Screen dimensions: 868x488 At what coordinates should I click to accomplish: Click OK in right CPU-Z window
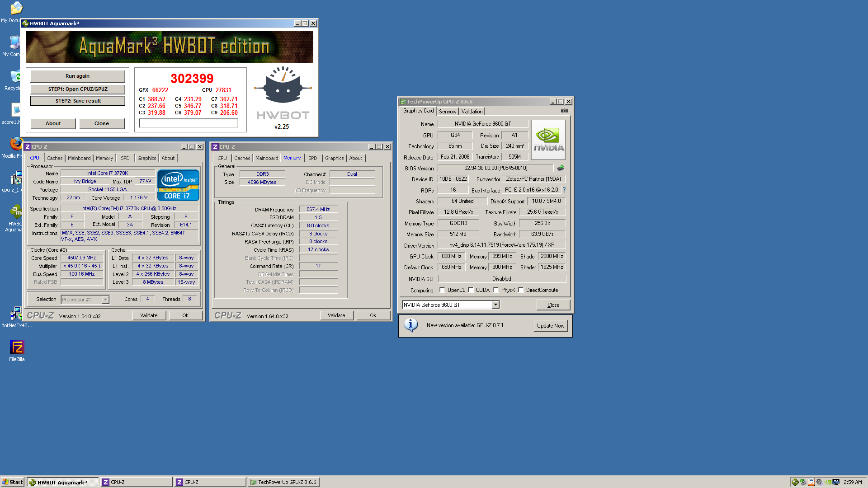373,315
